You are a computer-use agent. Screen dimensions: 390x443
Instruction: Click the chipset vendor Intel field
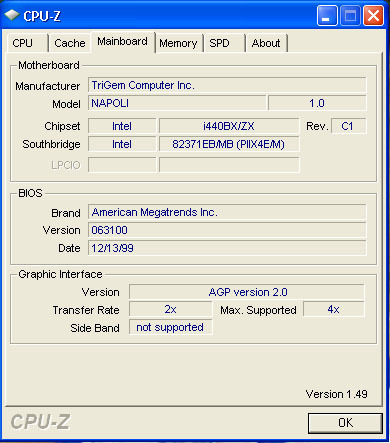[x=122, y=126]
